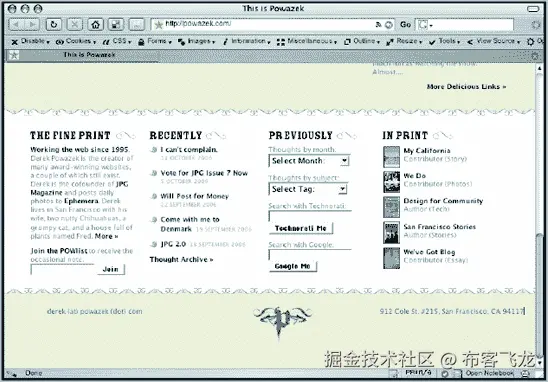
Task: Click the Search with Technorati text field
Action: (x=310, y=216)
